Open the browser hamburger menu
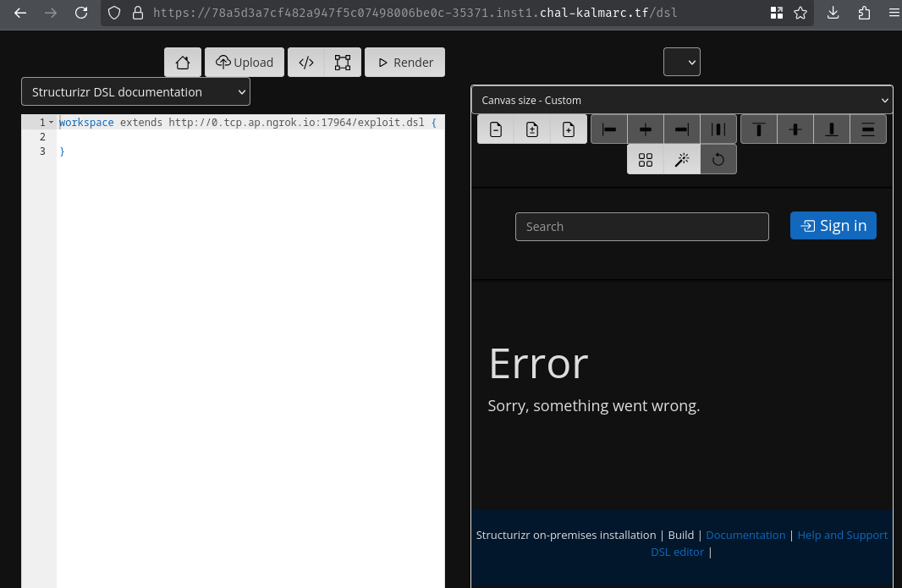902x588 pixels. [x=894, y=13]
